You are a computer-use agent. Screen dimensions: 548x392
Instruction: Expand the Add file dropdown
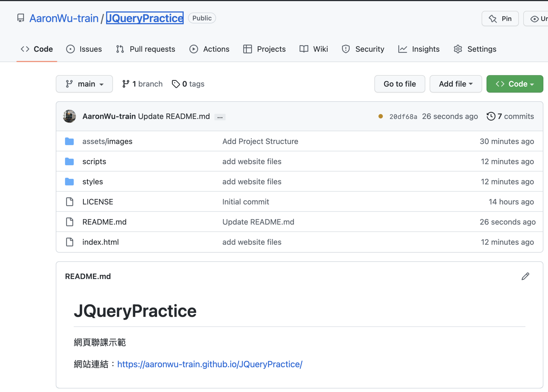456,84
